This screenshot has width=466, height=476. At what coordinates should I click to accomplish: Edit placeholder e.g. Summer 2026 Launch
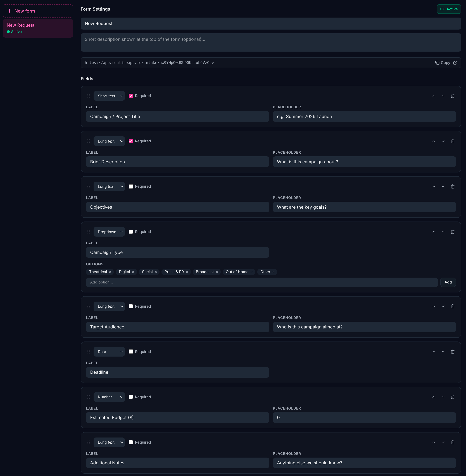(x=364, y=116)
